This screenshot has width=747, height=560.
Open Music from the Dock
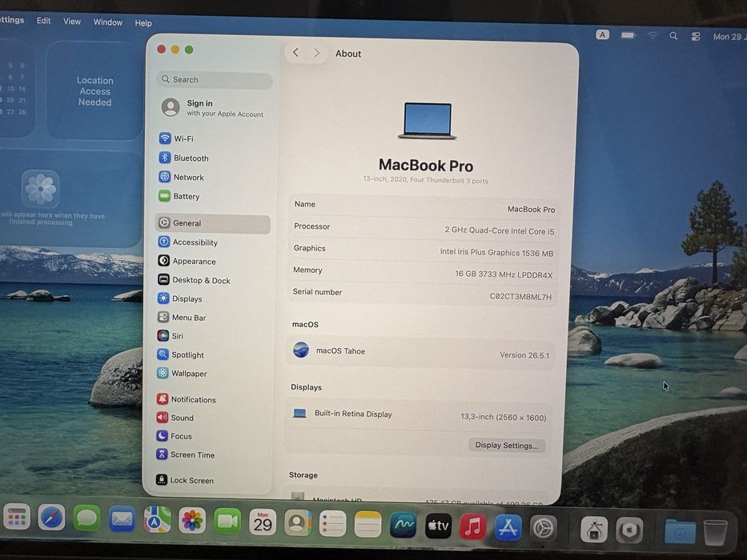click(473, 526)
